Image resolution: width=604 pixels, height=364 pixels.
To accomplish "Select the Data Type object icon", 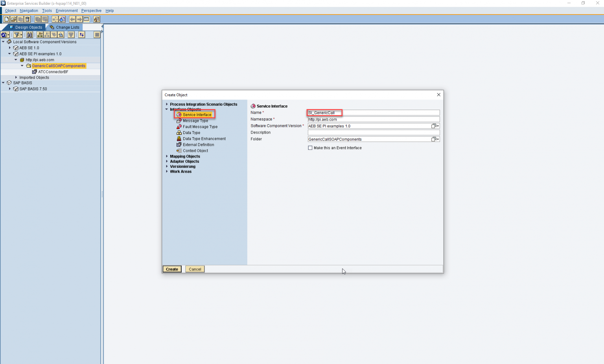I will (x=179, y=132).
